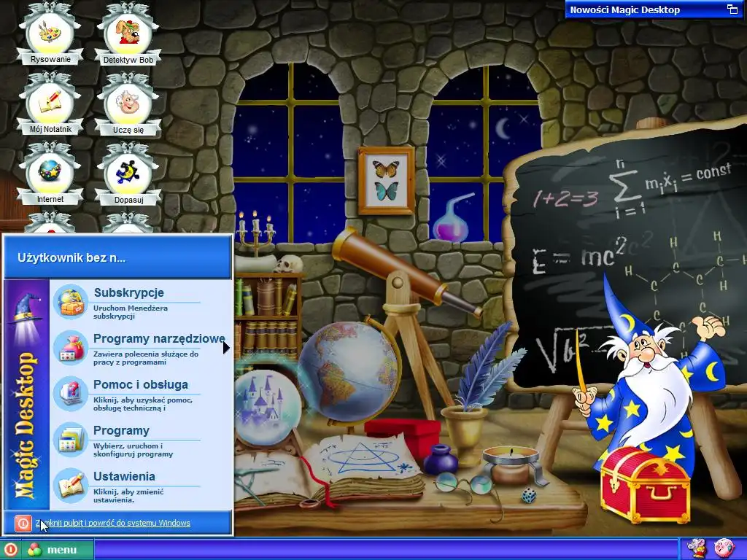747x560 pixels.
Task: Click text 'Zawiera polecenia służące do pracy z programami'
Action: click(x=146, y=358)
